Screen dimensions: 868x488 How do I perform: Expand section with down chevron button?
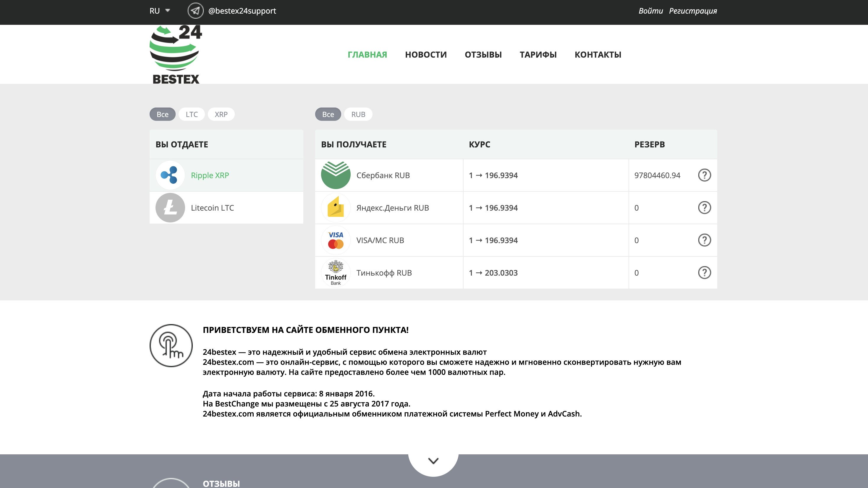(x=433, y=461)
